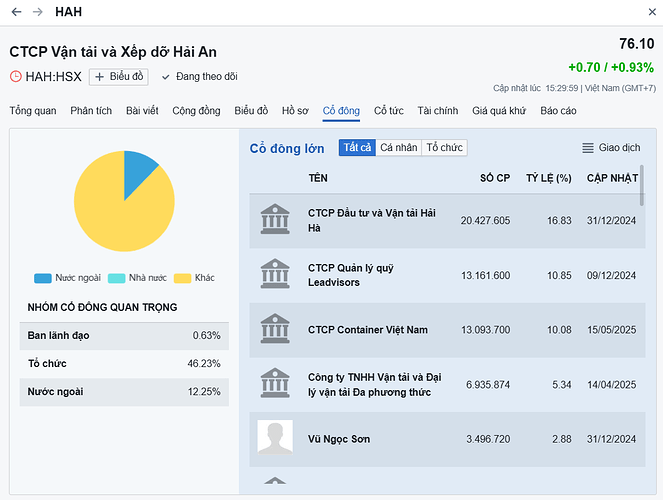Select the Cá nhân filter
This screenshot has width=663, height=500.
click(399, 148)
